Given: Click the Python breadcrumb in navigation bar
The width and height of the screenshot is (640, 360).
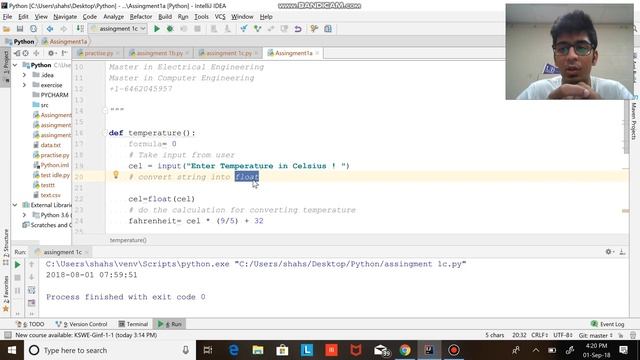Looking at the screenshot, I should pos(20,42).
